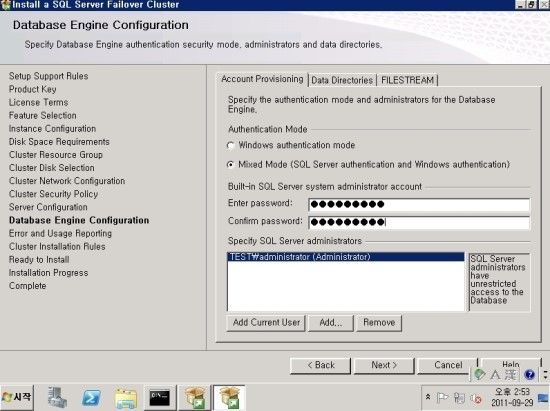This screenshot has width=550, height=411.
Task: Click the Cluster Disk Selection step
Action: (x=52, y=168)
